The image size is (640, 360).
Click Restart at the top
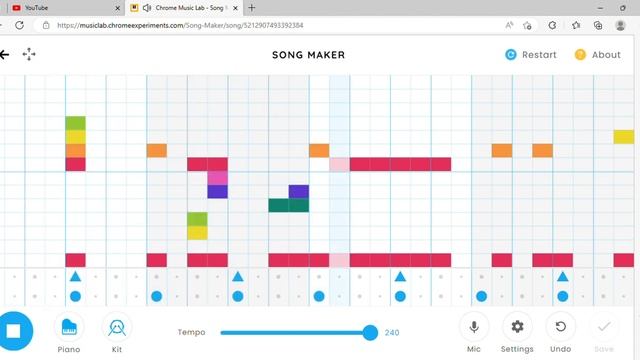(x=531, y=55)
